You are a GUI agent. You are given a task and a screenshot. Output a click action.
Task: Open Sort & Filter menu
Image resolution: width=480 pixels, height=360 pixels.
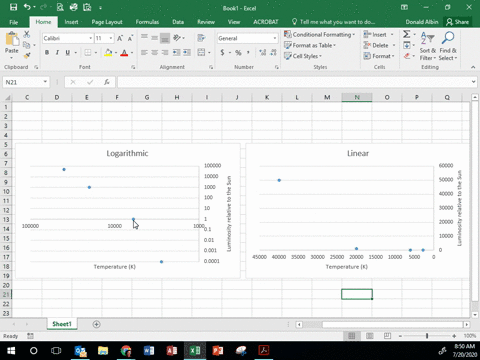[428, 46]
